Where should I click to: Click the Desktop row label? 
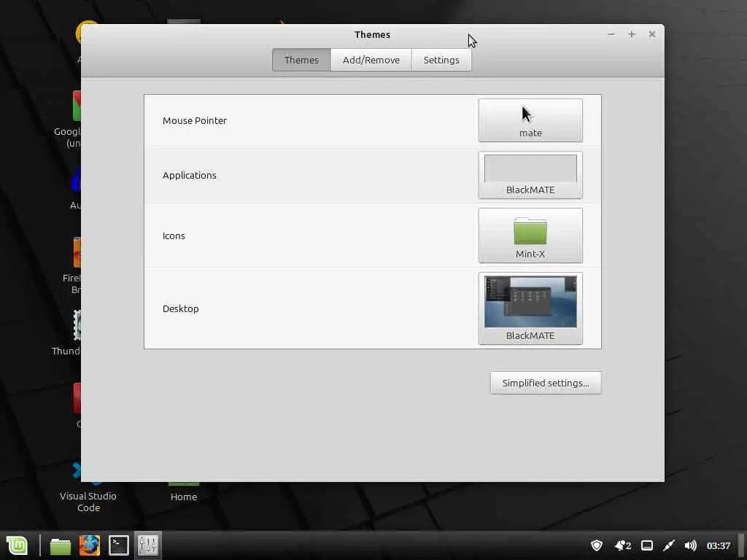click(181, 308)
